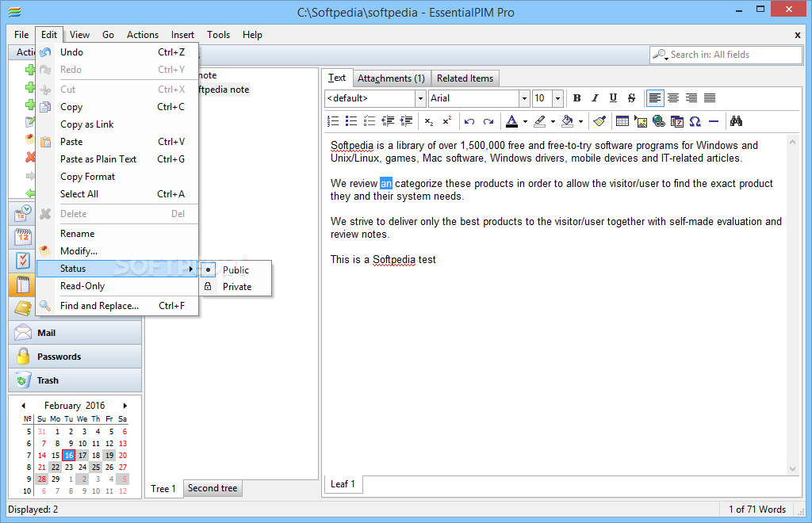Open the Tools menu
Image resolution: width=812 pixels, height=523 pixels.
218,35
